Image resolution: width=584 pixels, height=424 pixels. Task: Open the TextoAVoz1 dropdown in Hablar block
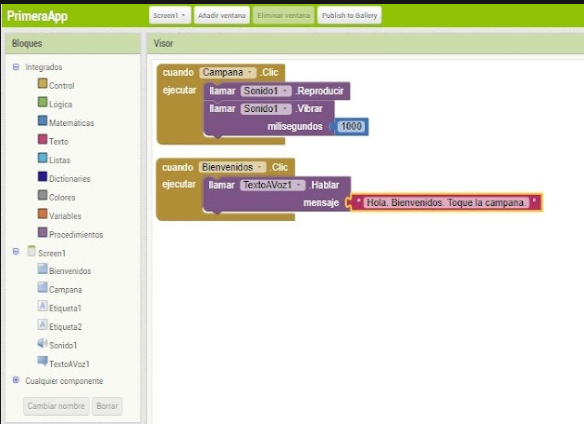click(273, 185)
